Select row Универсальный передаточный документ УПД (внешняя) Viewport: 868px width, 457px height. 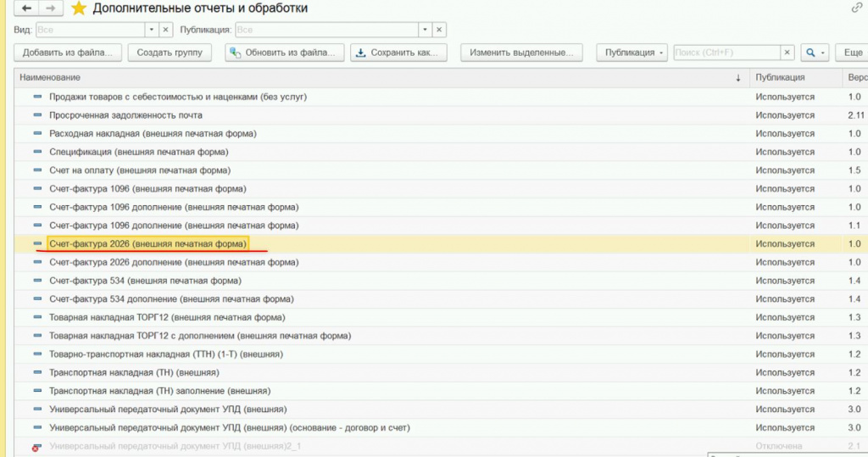coord(441,410)
